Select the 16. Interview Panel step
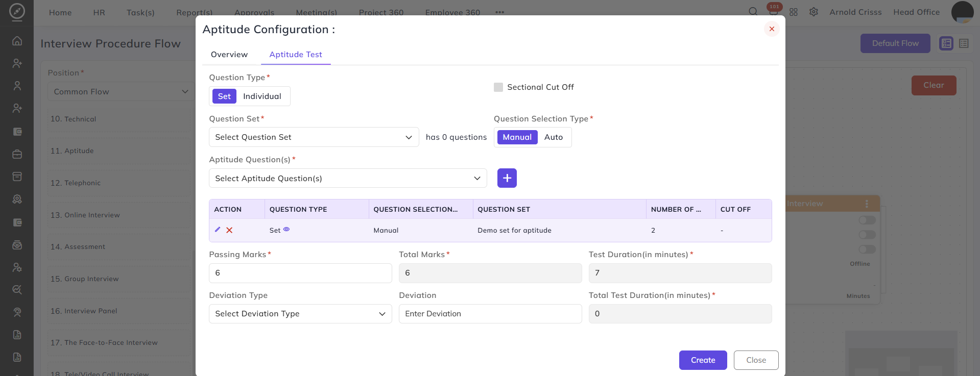Screen dimensions: 980x376 [x=119, y=311]
